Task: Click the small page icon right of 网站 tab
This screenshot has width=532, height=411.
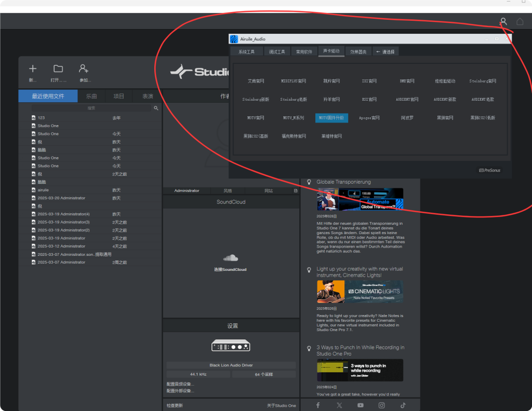Action: tap(296, 191)
